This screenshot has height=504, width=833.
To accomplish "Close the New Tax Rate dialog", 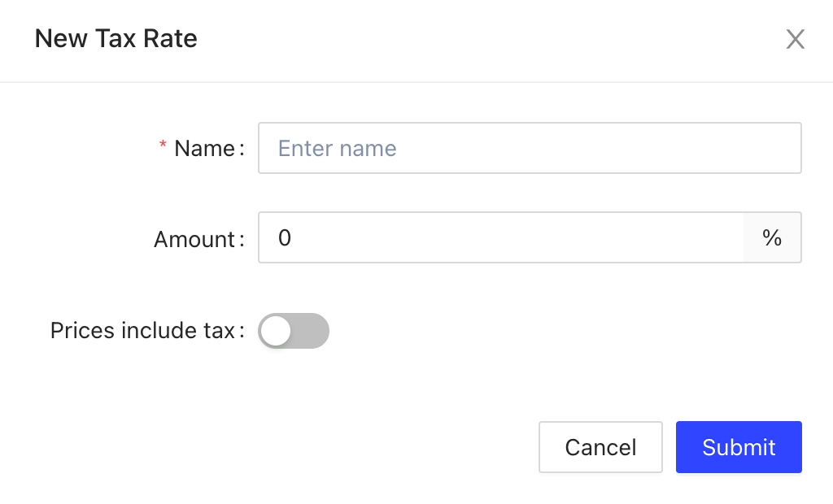I will pos(795,39).
